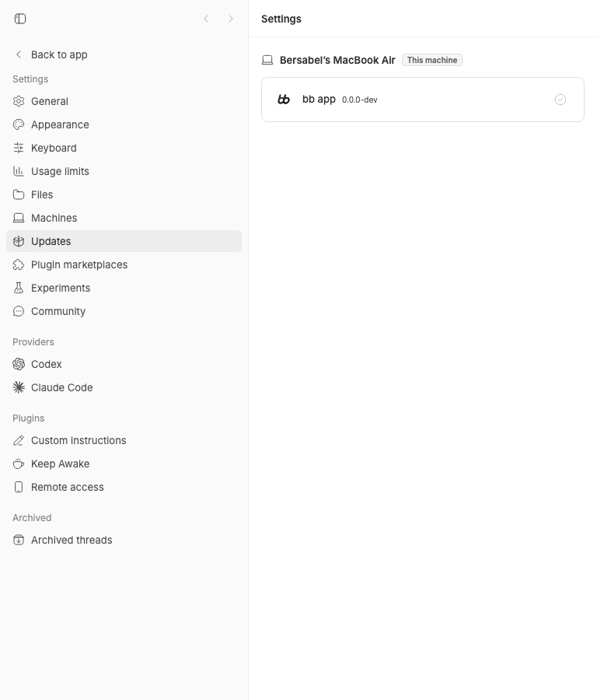Image resolution: width=597 pixels, height=700 pixels.
Task: Click the Appearance palette icon
Action: (19, 124)
